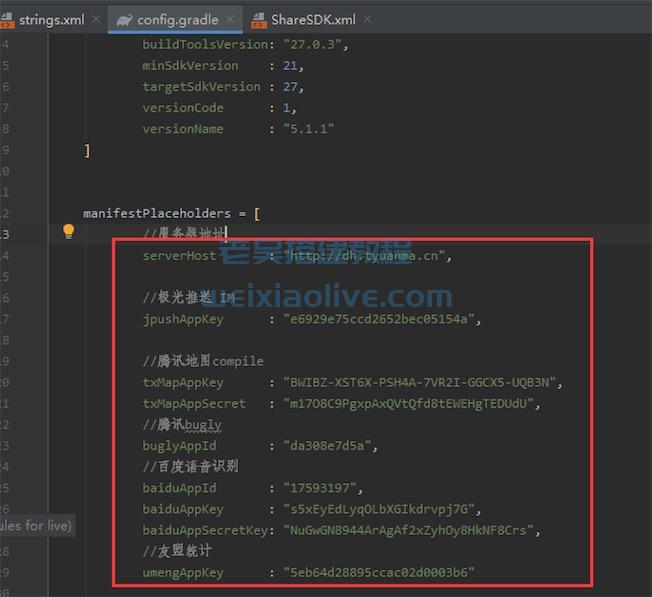
Task: Click the gradle icon on config.gradle tab
Action: point(124,20)
